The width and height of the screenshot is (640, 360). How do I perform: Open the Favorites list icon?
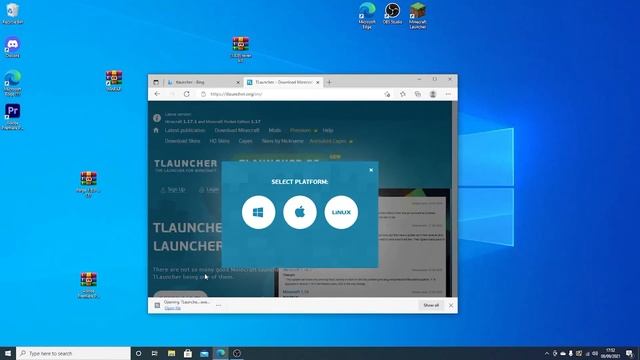[x=403, y=94]
